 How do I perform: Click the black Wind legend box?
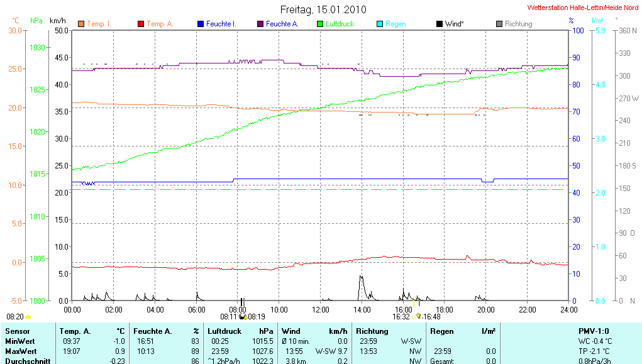tap(439, 24)
